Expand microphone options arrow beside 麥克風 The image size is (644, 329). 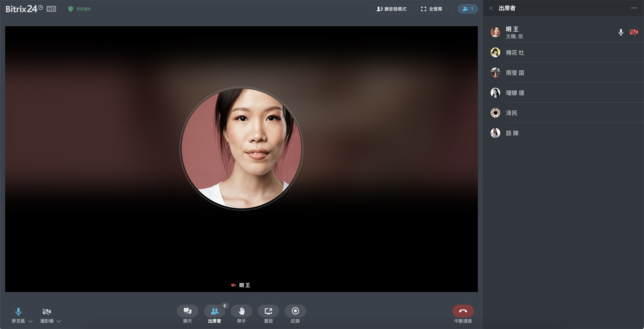[30, 321]
